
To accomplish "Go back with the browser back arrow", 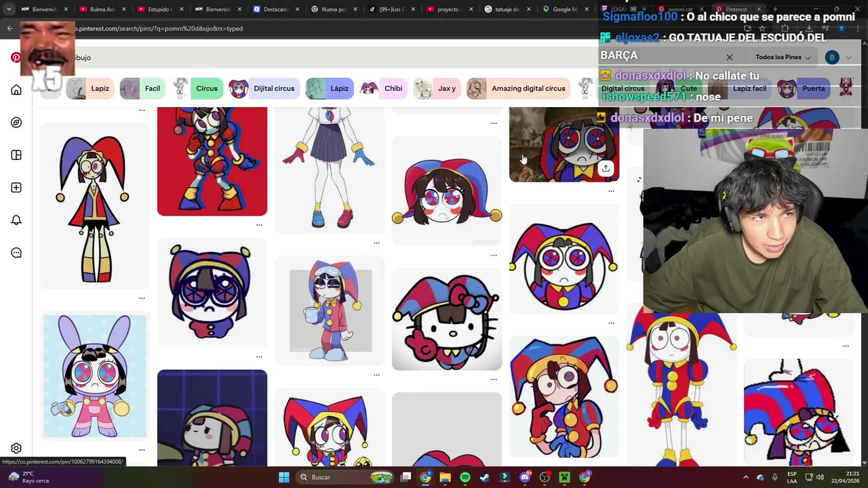I will 9,28.
